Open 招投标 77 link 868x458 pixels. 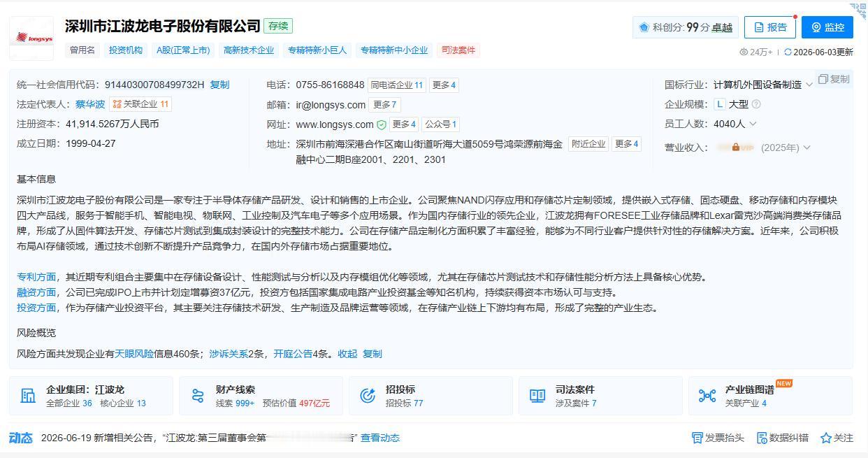[404, 403]
